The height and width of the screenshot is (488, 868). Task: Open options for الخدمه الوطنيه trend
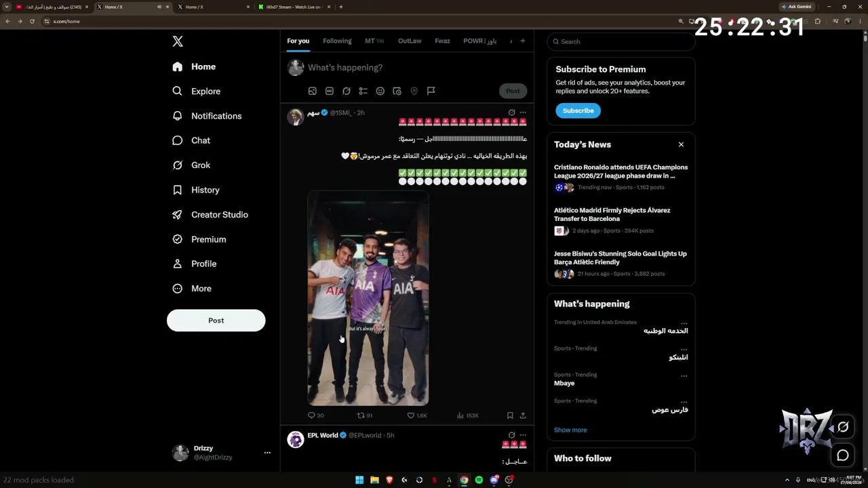click(x=684, y=323)
